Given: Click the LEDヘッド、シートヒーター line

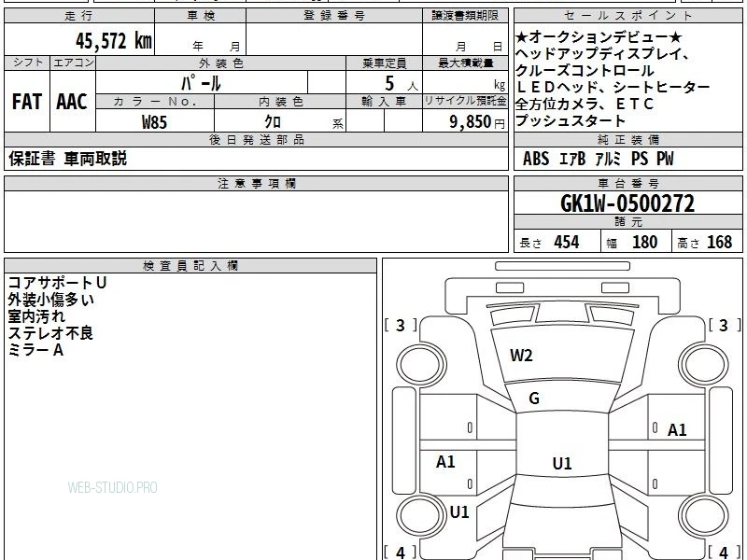Looking at the screenshot, I should [x=613, y=87].
